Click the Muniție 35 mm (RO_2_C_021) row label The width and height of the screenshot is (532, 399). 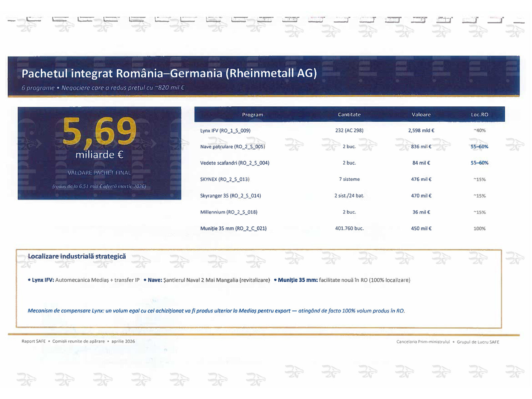[x=233, y=228]
